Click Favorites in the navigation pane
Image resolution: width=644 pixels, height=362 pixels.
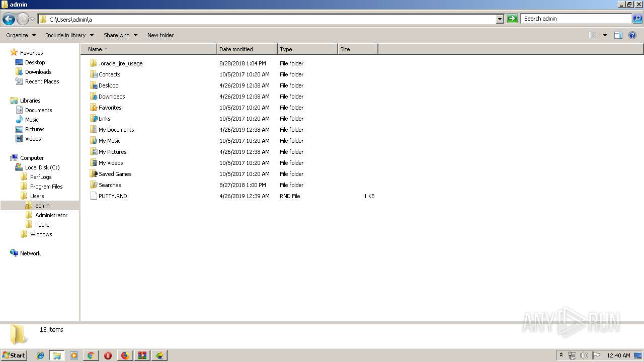click(x=31, y=53)
